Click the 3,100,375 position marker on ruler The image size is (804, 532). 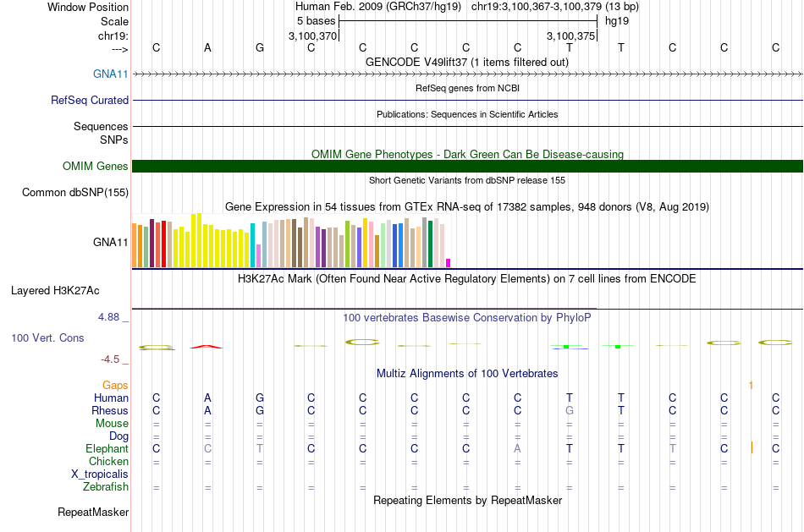(x=570, y=36)
